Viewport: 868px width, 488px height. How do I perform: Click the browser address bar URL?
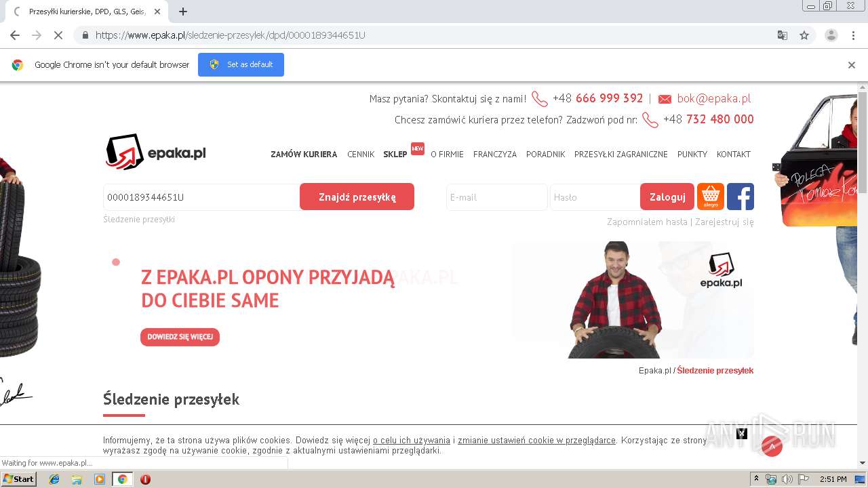tap(230, 35)
